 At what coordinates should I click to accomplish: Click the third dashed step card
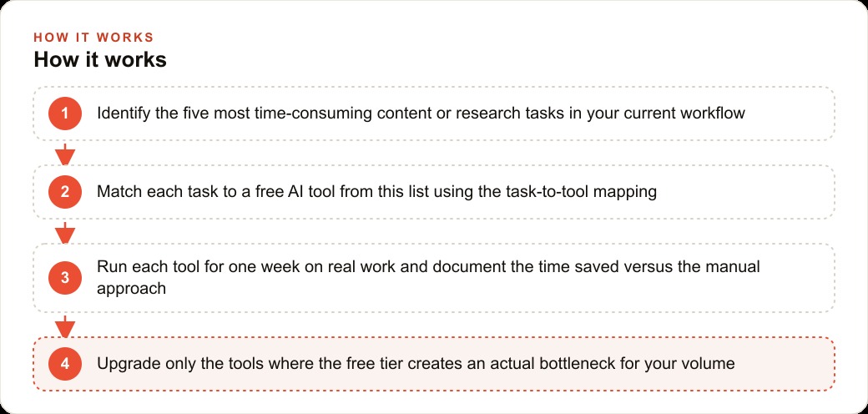point(434,278)
